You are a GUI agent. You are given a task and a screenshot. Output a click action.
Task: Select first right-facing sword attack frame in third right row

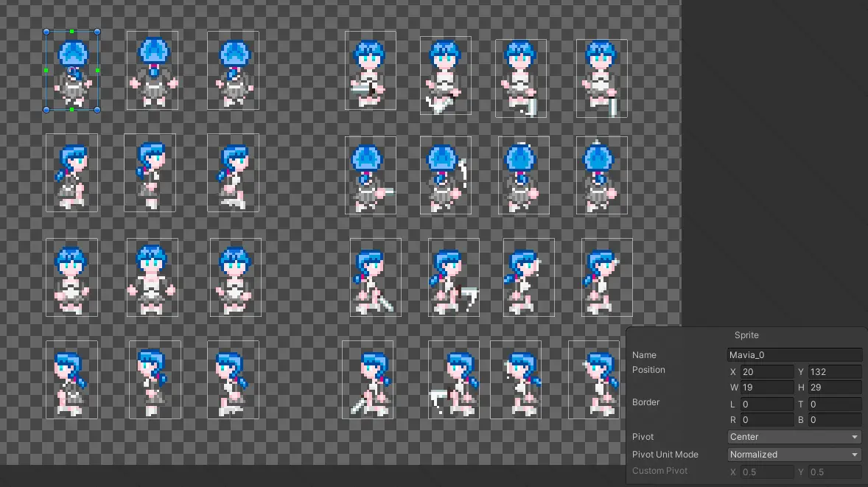pyautogui.click(x=376, y=277)
